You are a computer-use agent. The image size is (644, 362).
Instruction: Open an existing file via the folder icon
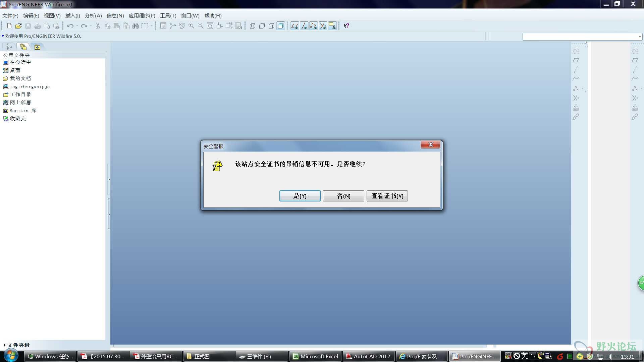[18, 26]
